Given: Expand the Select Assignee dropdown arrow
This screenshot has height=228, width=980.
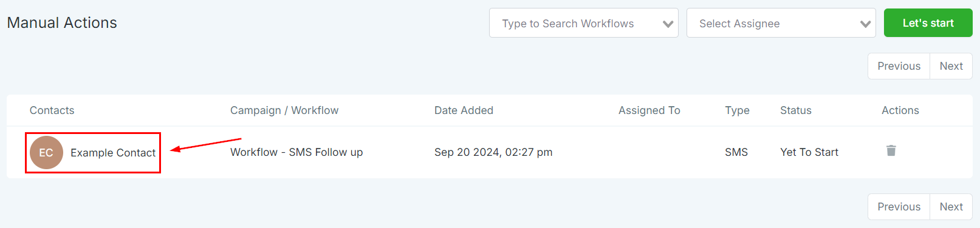Looking at the screenshot, I should 865,24.
